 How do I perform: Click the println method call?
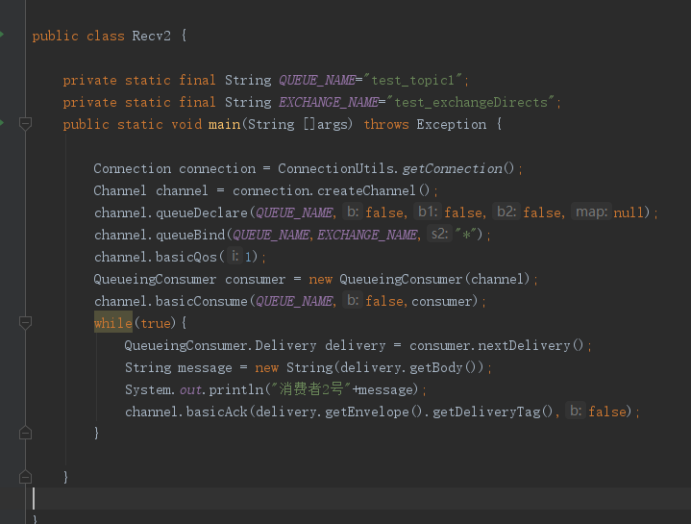(x=236, y=389)
